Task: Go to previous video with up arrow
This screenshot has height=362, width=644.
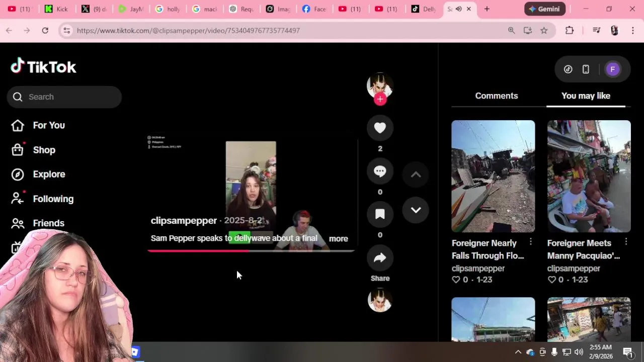Action: click(416, 174)
